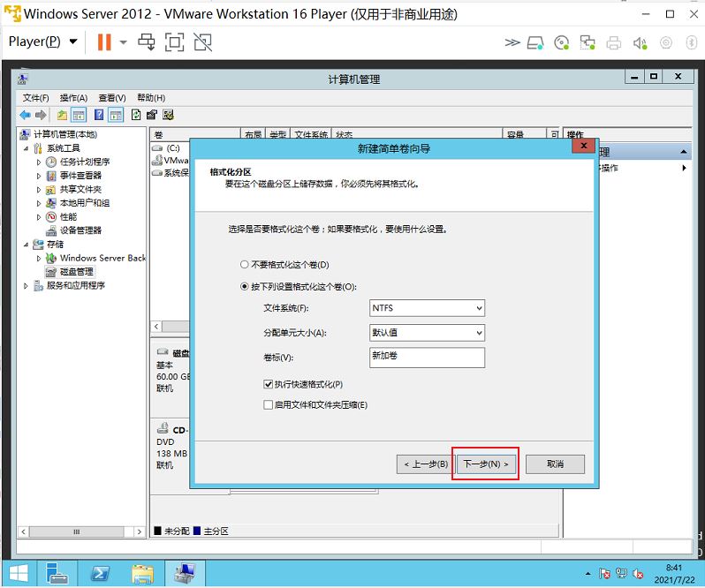Click the CD/DVD device icon in VMware
Screen dimensions: 705x588
(562, 42)
